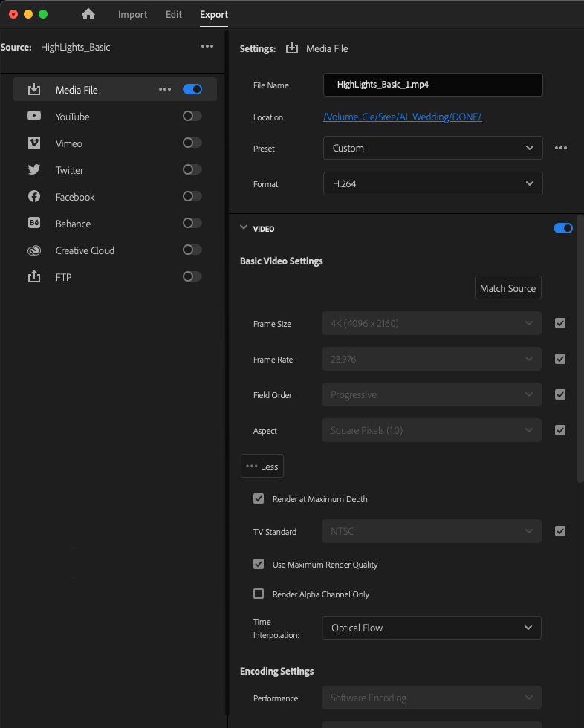The width and height of the screenshot is (584, 728).
Task: Uncheck Aspect match source checkbox
Action: 560,430
